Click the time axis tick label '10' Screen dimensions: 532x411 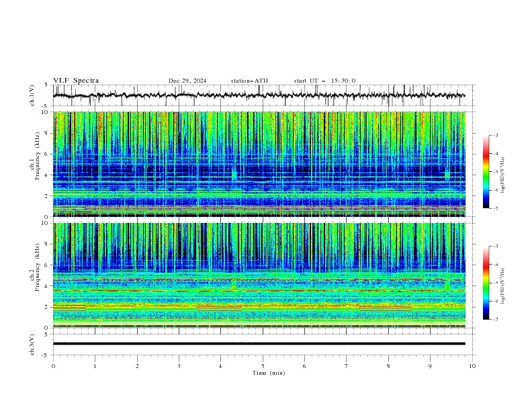coord(472,366)
